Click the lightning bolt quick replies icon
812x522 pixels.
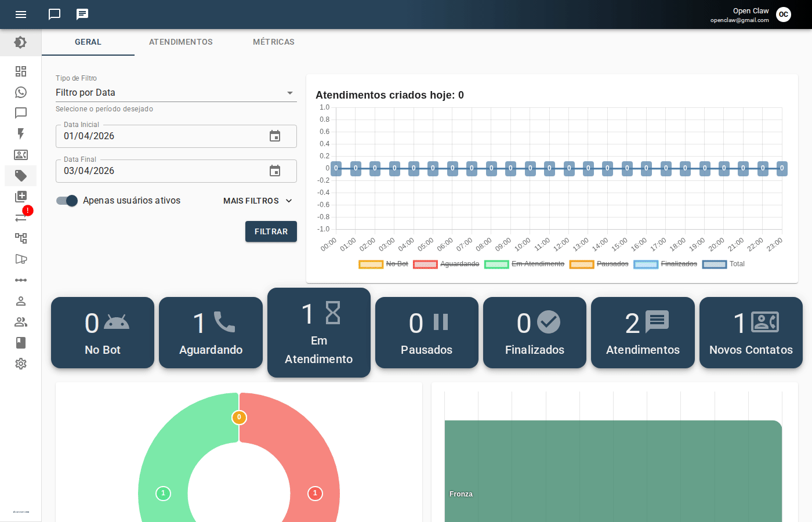21,134
